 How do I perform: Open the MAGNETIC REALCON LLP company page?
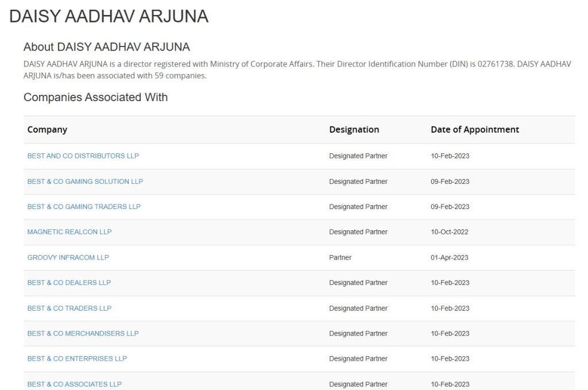(69, 232)
